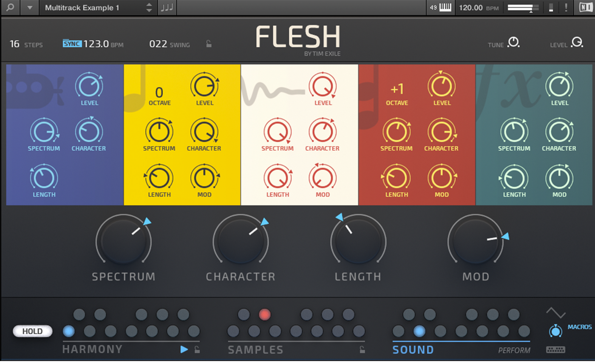The image size is (595, 364).
Task: Toggle the on-screen keyboard icon next to 49
Action: click(445, 8)
